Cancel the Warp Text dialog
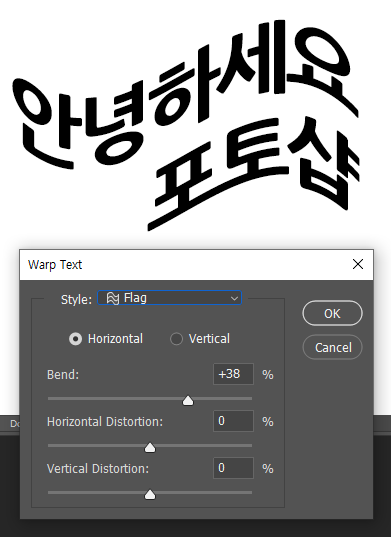 (332, 347)
